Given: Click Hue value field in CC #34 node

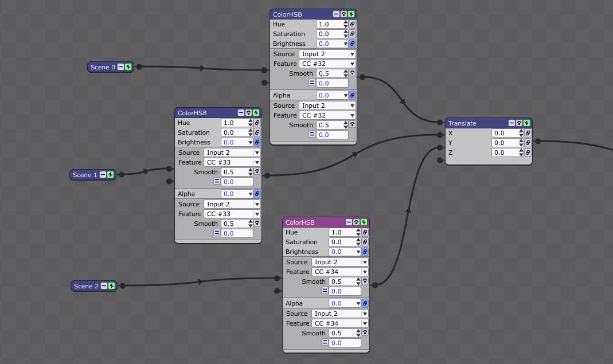Looking at the screenshot, I should [x=342, y=232].
